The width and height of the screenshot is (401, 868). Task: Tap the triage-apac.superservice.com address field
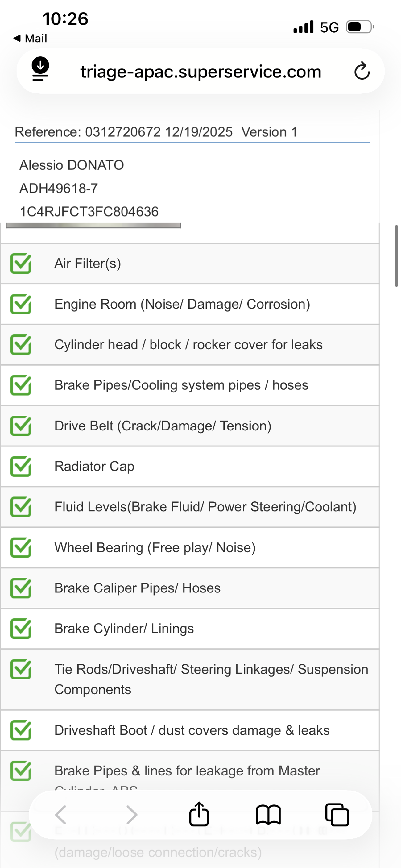[201, 72]
